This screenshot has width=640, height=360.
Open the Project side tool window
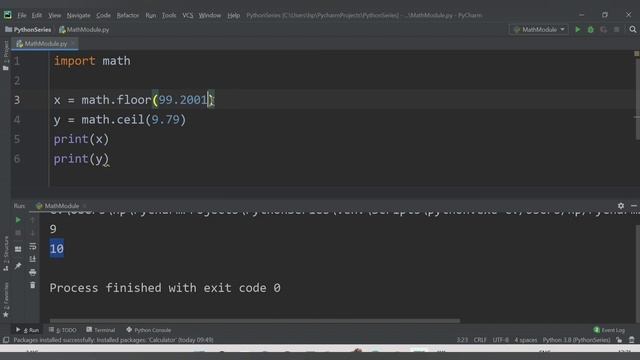tap(6, 55)
